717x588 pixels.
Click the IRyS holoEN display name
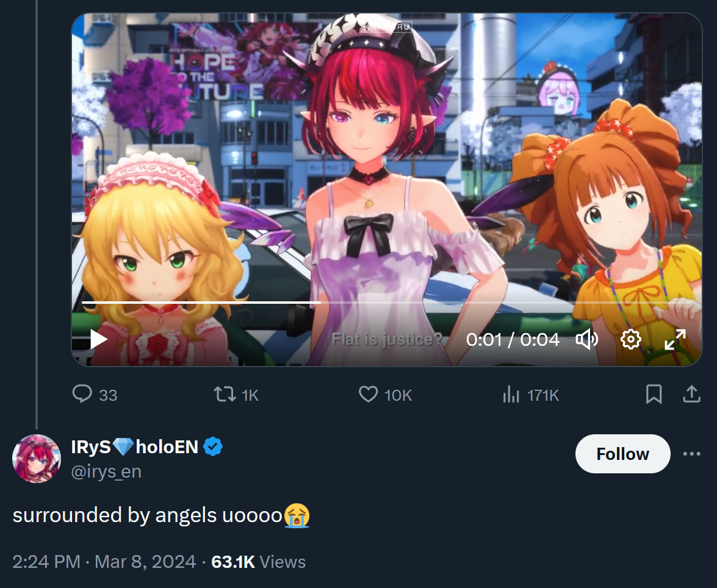pyautogui.click(x=134, y=446)
